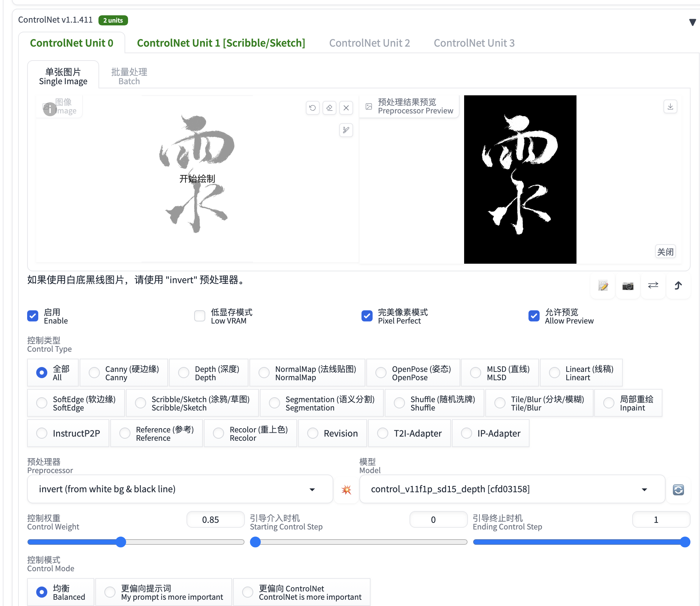The height and width of the screenshot is (606, 700).
Task: Select the Recolor control type
Action: (250, 433)
